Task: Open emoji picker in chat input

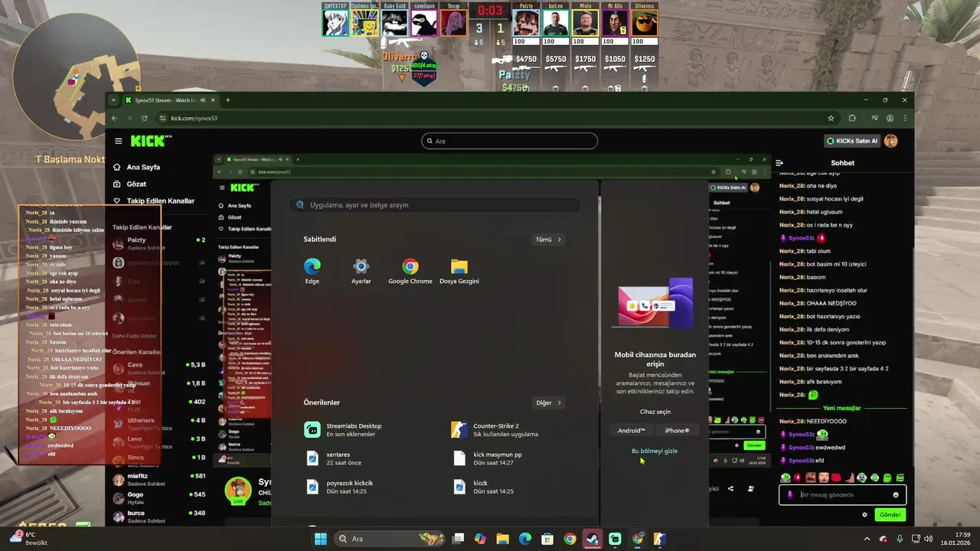Action: point(896,494)
